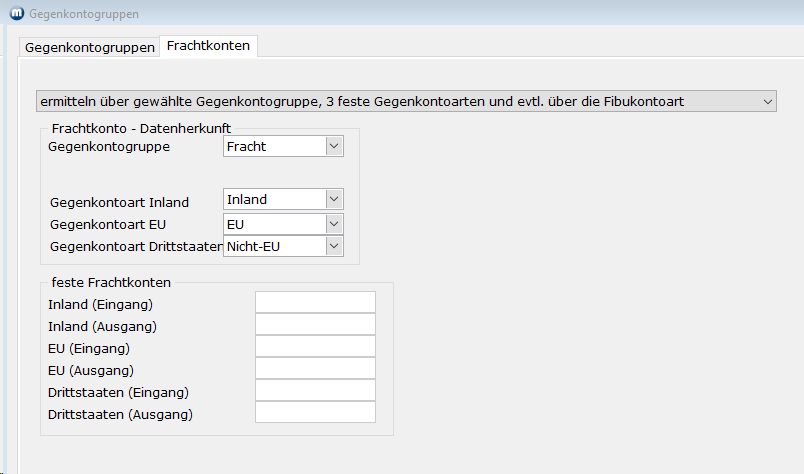
Task: Select the EU (Ausgang) text field
Action: click(315, 369)
